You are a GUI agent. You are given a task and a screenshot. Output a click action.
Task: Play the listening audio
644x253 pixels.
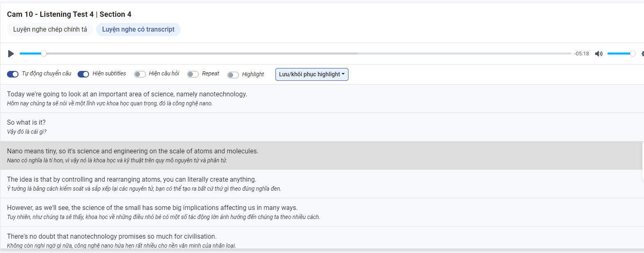[11, 54]
